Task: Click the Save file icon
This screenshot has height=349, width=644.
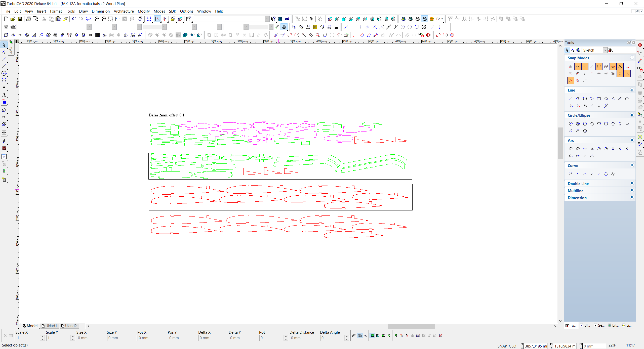Action: click(x=20, y=19)
